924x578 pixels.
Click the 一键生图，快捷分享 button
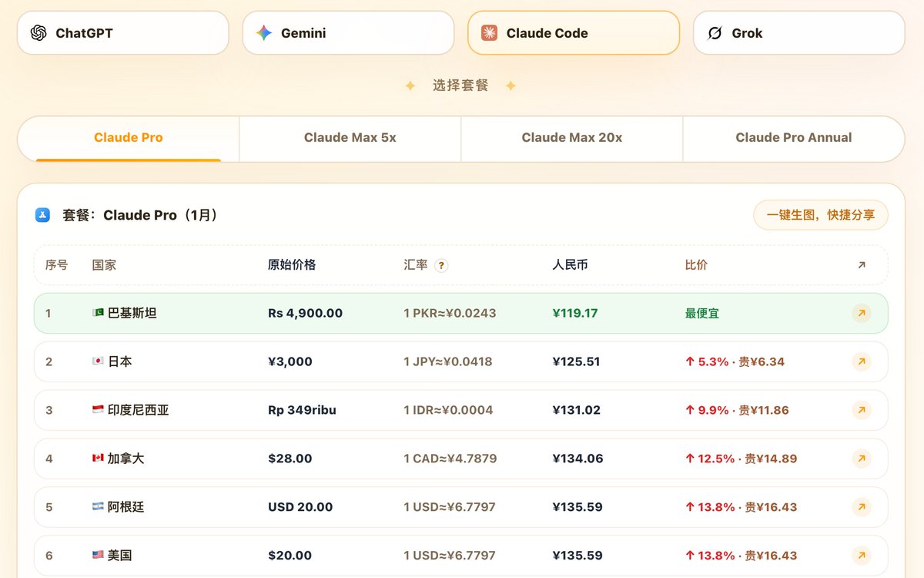[821, 215]
